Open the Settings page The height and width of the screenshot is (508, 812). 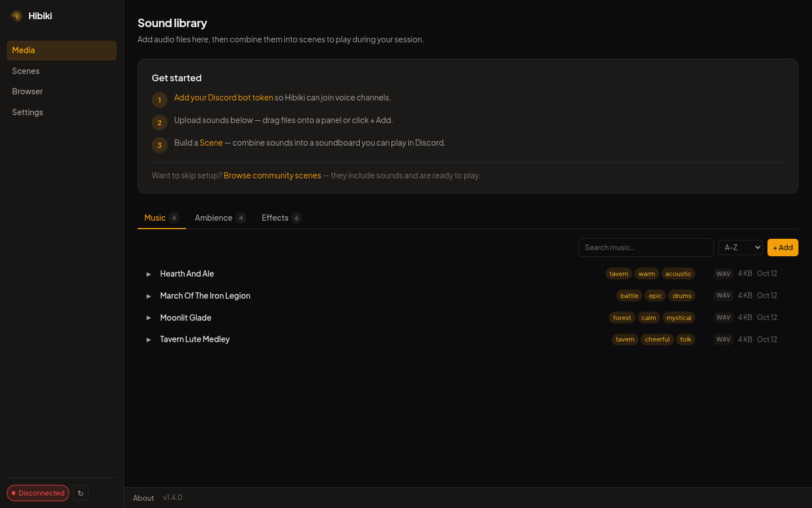pyautogui.click(x=61, y=112)
